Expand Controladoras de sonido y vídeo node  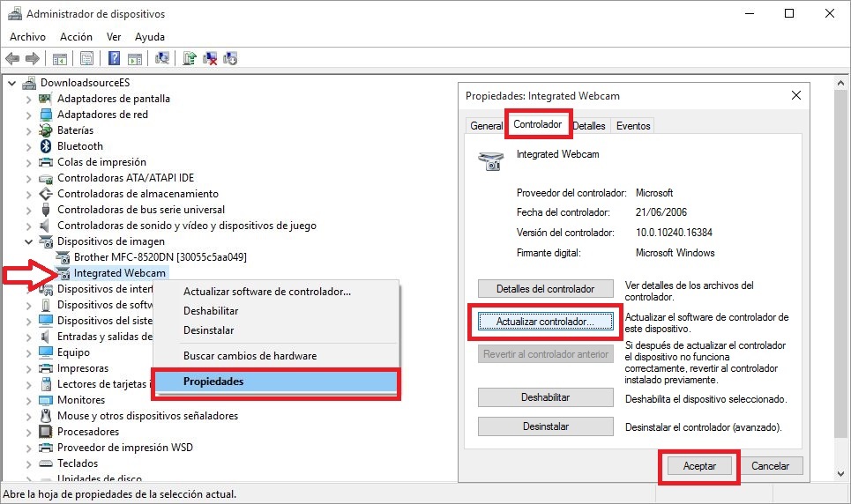tap(29, 226)
